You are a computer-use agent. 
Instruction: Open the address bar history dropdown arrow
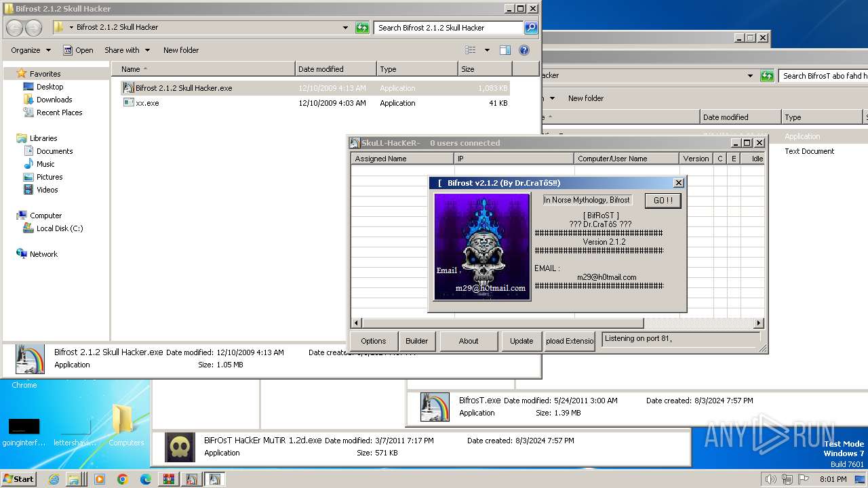pos(345,28)
